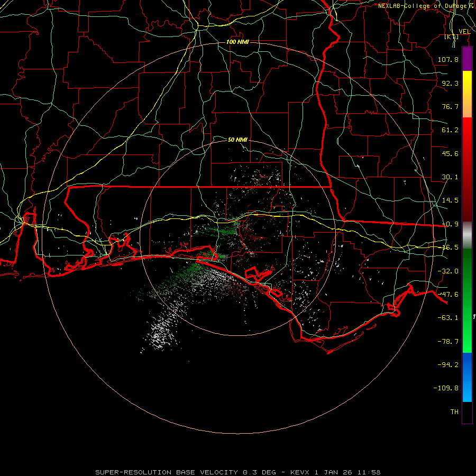This screenshot has width=476, height=476.
Task: Click the -78.7 velocity scale value
Action: coord(448,342)
